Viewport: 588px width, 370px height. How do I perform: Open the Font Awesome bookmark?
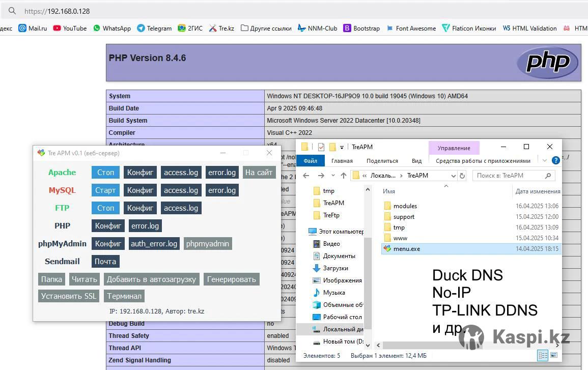click(411, 28)
